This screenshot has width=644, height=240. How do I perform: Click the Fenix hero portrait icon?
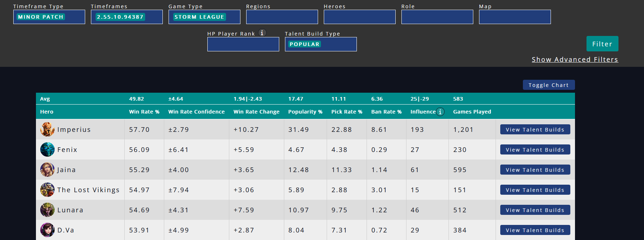tap(47, 149)
